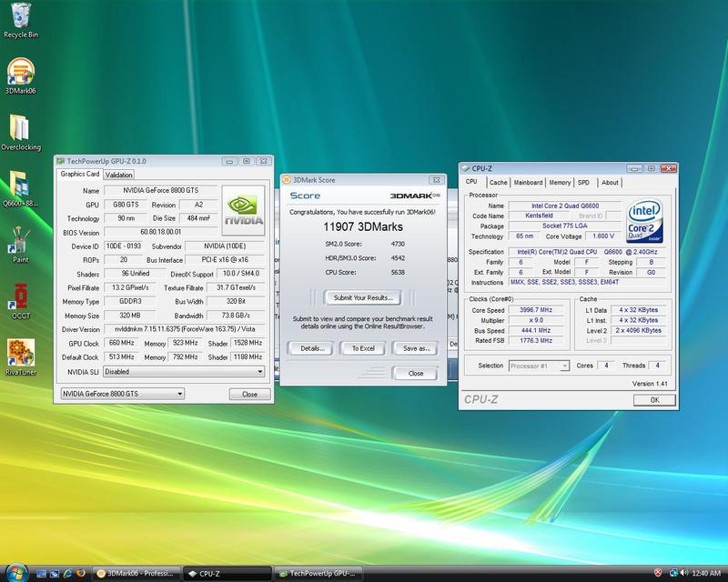Click the Intel Core 2 Quad logo in CPU-Z

click(644, 221)
